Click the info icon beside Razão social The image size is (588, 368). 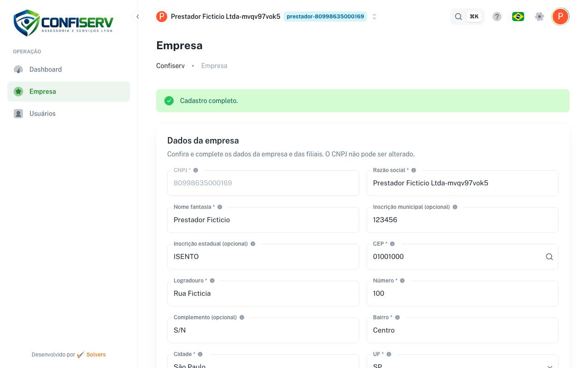coord(413,170)
